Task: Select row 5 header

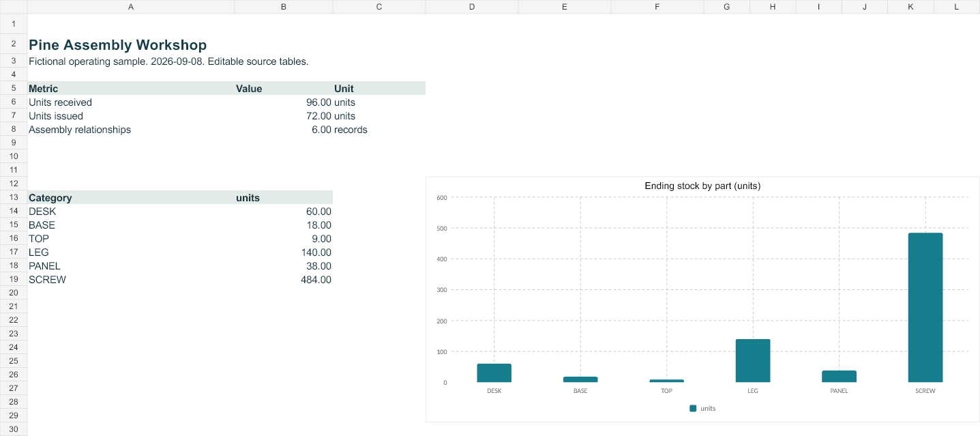Action: tap(14, 89)
